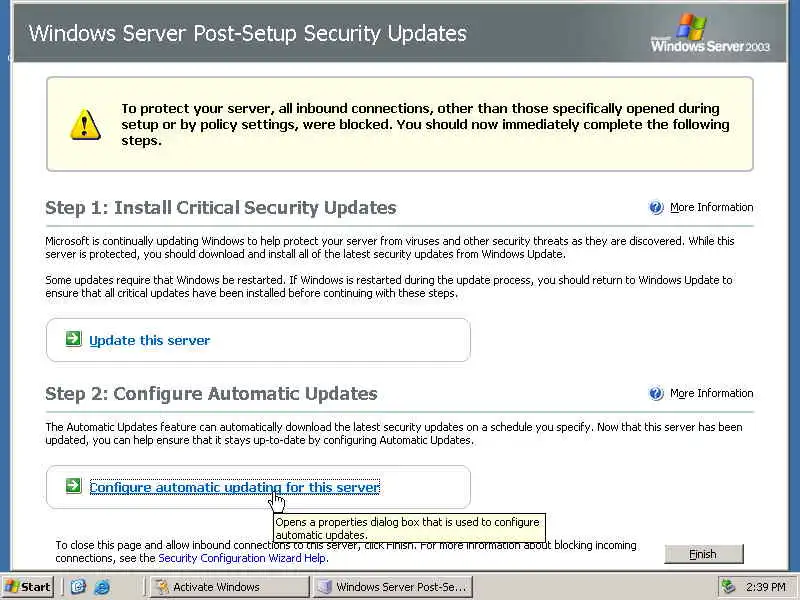Open the Start menu

[28, 587]
